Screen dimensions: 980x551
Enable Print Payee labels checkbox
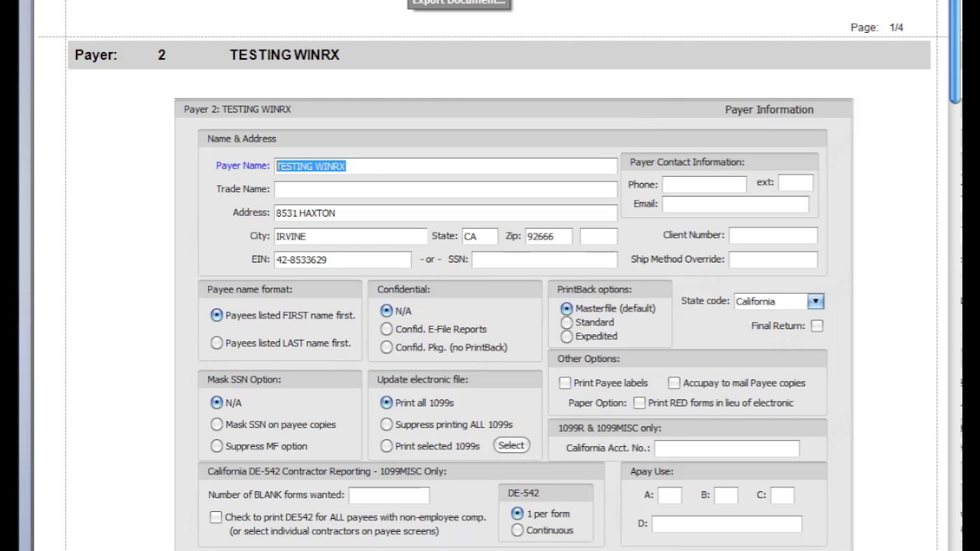[x=565, y=383]
